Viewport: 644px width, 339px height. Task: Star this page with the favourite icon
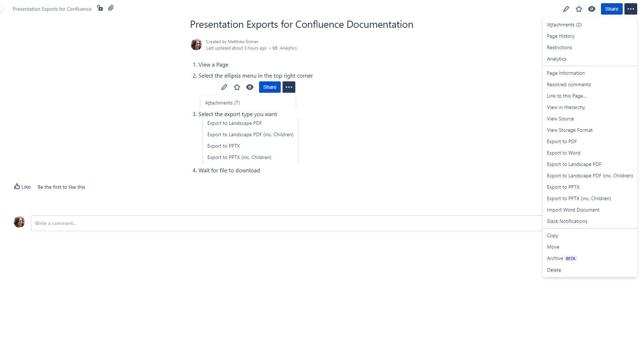(579, 9)
